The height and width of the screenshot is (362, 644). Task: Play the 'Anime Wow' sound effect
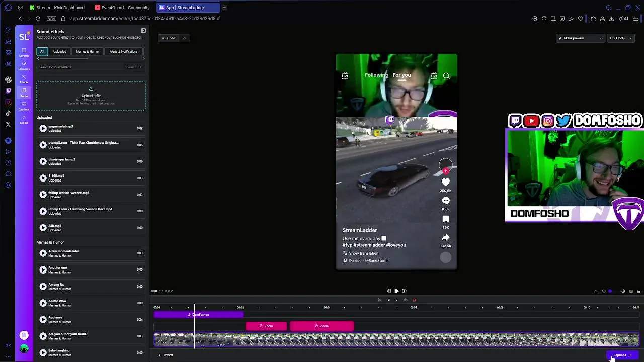tap(43, 303)
